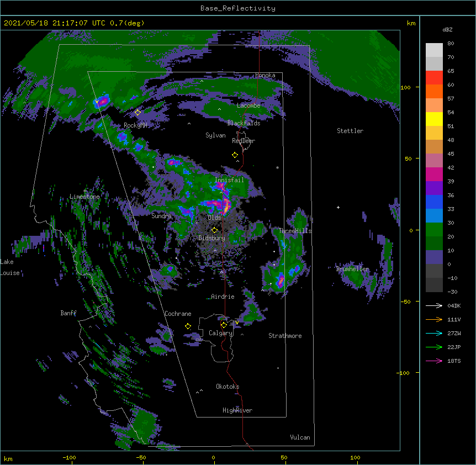
Task: Click the km label at the top right
Action: tap(411, 23)
